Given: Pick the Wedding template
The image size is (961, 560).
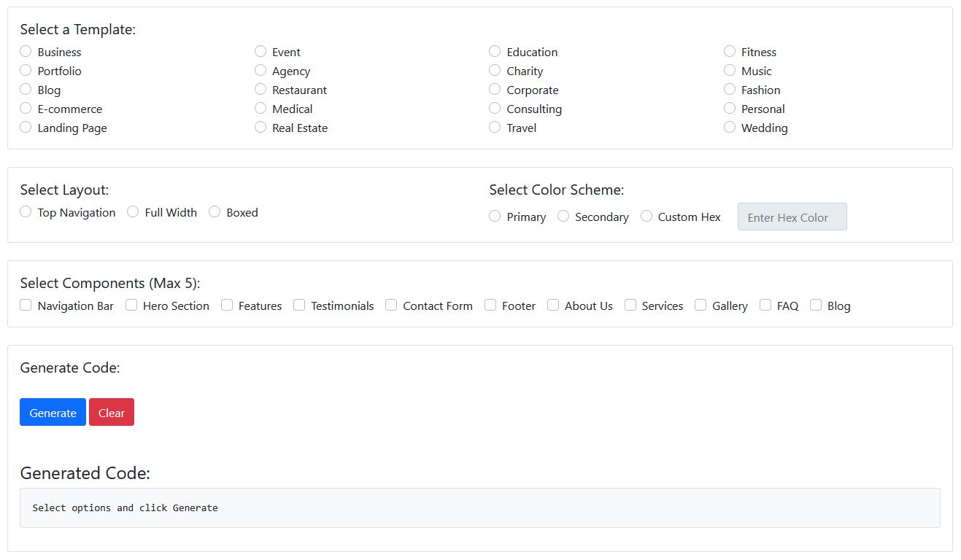Looking at the screenshot, I should (730, 127).
